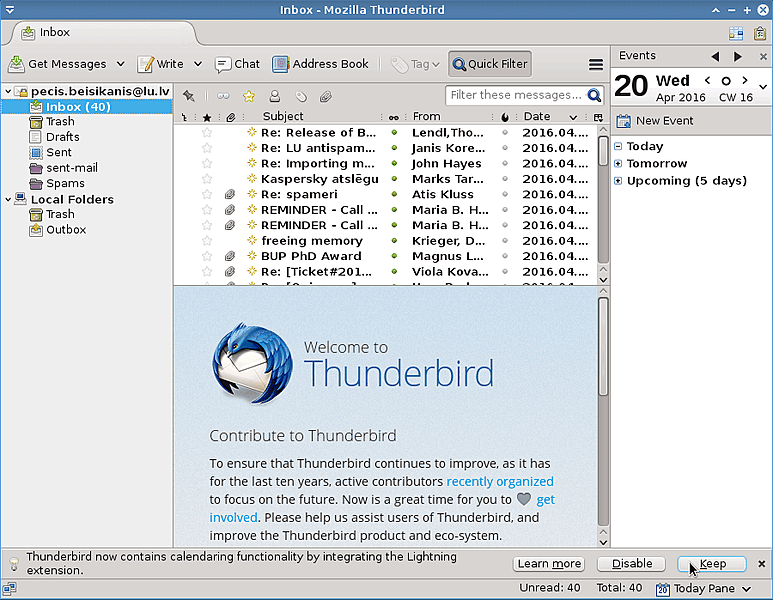The image size is (773, 600).
Task: Sort messages by Subject column
Action: pos(283,116)
